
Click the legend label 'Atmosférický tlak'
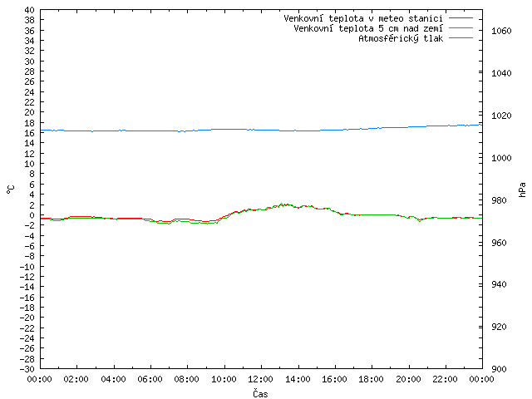tap(401, 38)
